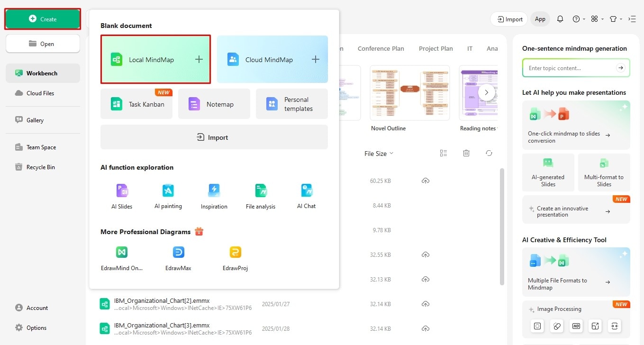Screen dimensions: 644x345
Task: Click the eraser image processing icon
Action: tap(557, 326)
